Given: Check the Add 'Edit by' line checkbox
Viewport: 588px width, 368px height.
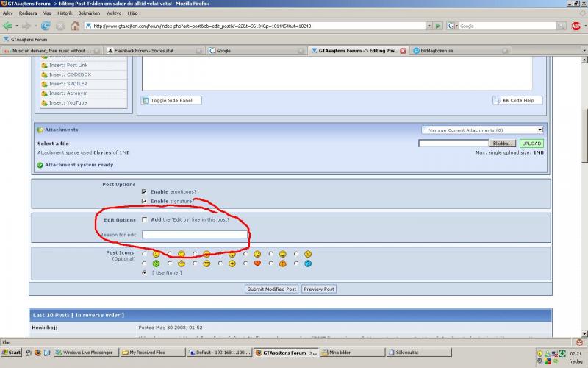Looking at the screenshot, I should click(x=144, y=220).
